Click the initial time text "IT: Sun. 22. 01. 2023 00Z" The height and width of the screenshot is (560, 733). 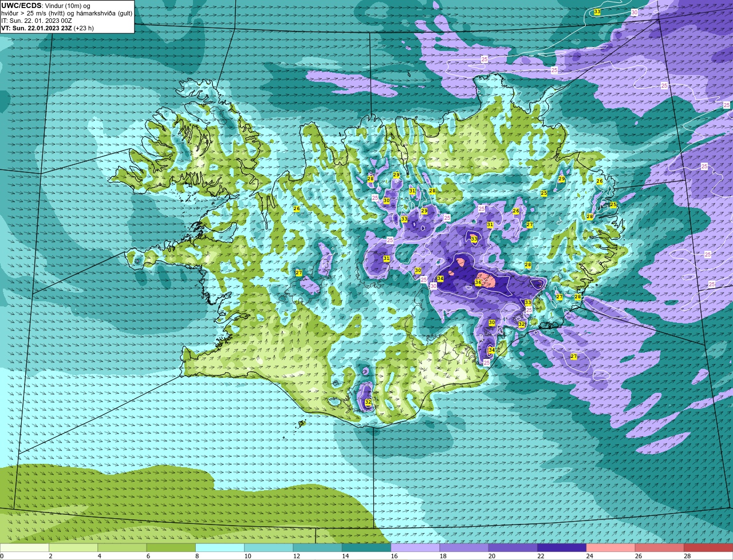(37, 21)
